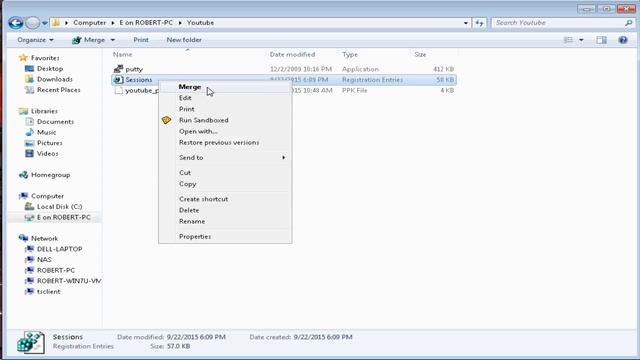
Task: Open ROBERT-PC under Network
Action: tap(56, 270)
